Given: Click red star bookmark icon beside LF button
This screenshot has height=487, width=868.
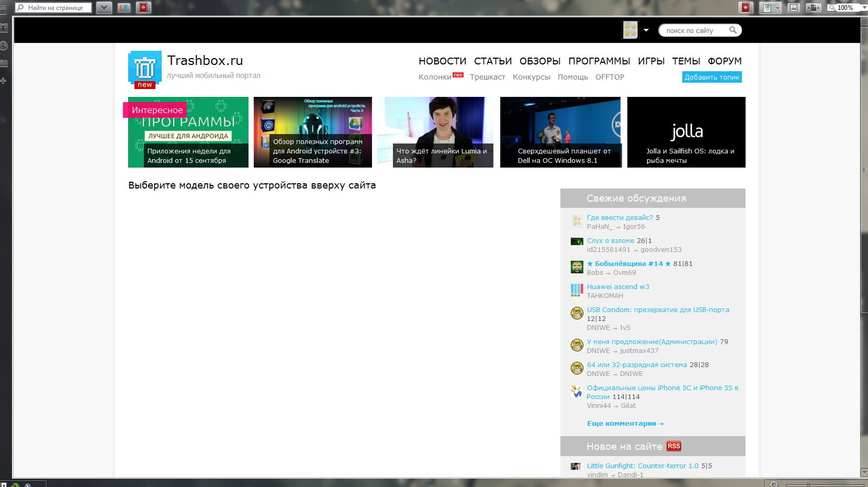Looking at the screenshot, I should point(143,7).
